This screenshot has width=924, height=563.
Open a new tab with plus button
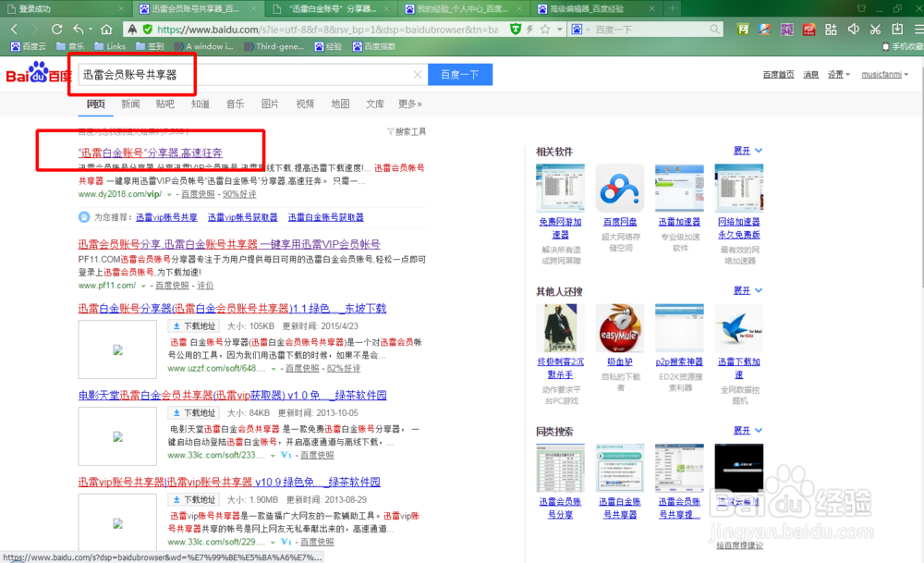[672, 8]
